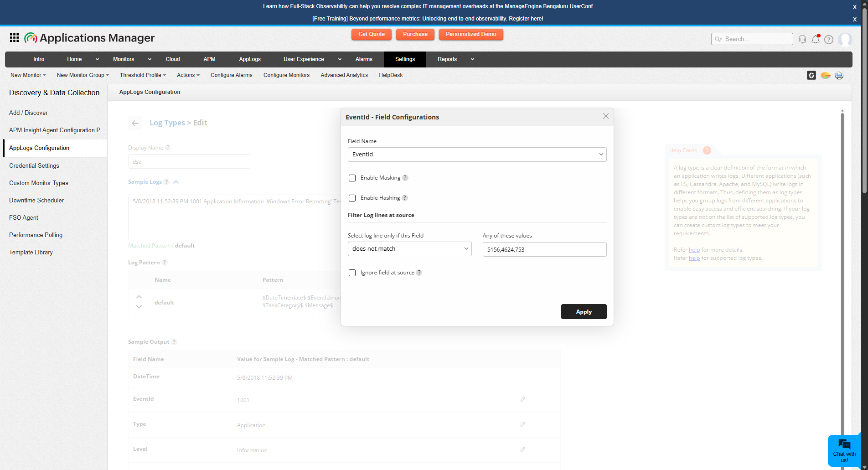
Task: Open the user profile avatar
Action: (845, 40)
